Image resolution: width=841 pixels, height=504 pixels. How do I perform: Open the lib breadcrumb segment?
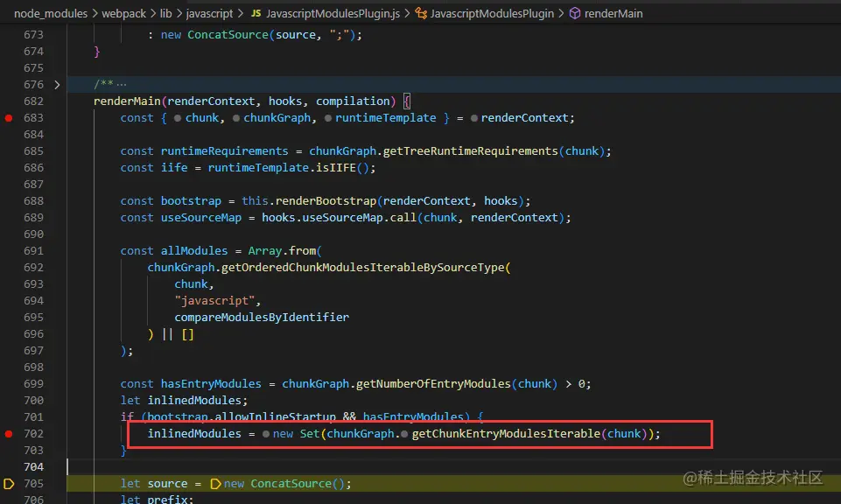tap(165, 13)
